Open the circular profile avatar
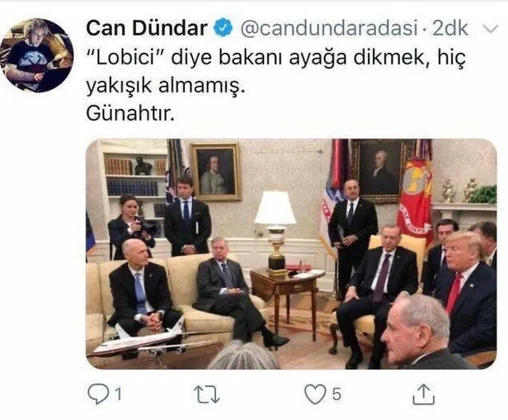The width and height of the screenshot is (508, 420). click(x=36, y=55)
